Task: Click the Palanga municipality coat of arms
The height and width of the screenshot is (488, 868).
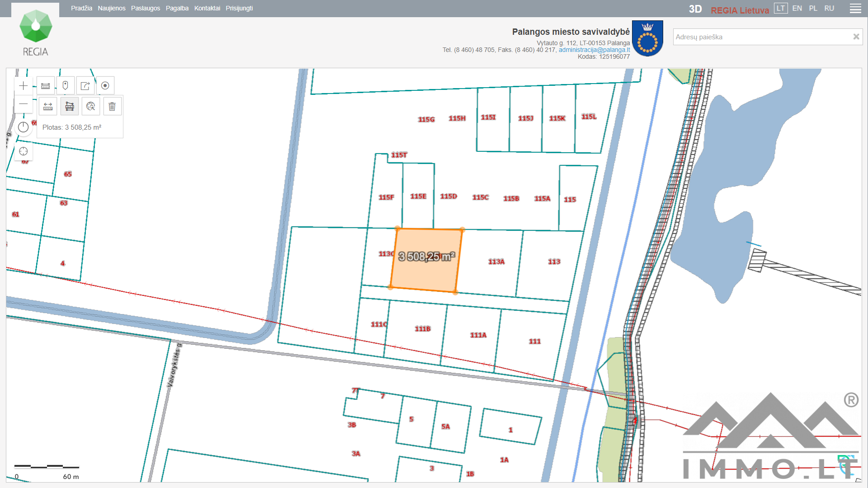Action: [x=647, y=38]
